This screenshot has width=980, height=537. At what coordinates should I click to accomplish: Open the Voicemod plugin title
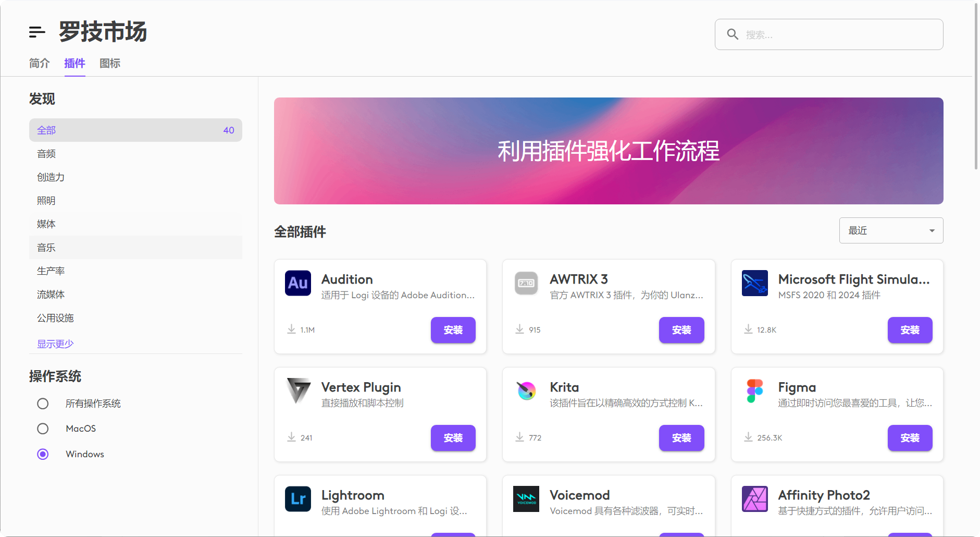click(x=580, y=495)
